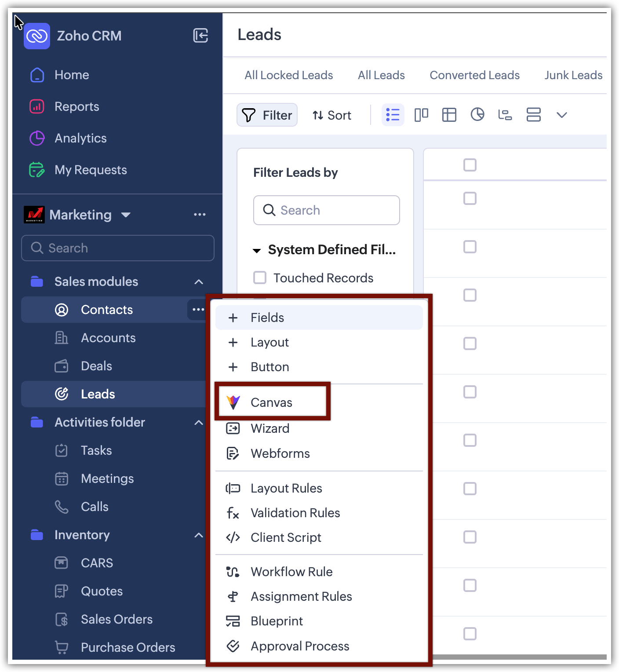Screen dimensions: 619x672
Task: Collapse System Defined Filters section
Action: [257, 251]
